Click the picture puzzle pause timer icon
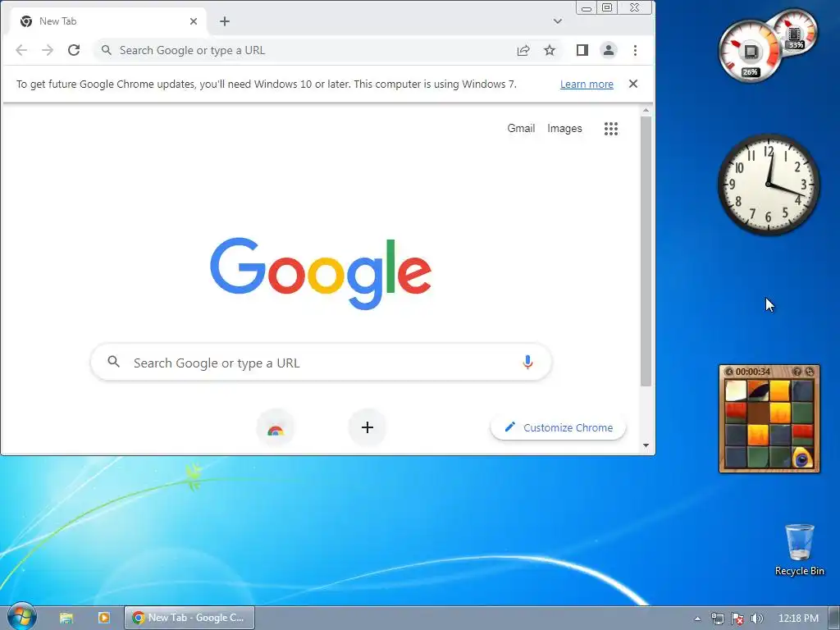Image resolution: width=840 pixels, height=630 pixels. (729, 372)
